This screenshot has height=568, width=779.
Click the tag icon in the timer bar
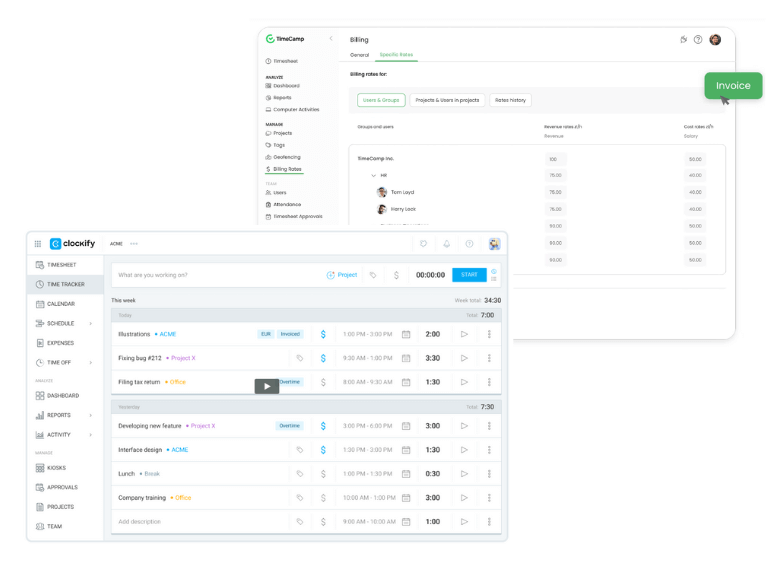373,275
